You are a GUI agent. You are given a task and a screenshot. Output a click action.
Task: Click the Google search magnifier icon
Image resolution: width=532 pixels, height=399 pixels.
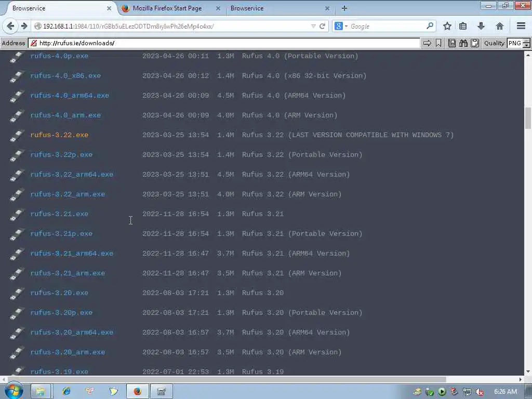coord(430,26)
